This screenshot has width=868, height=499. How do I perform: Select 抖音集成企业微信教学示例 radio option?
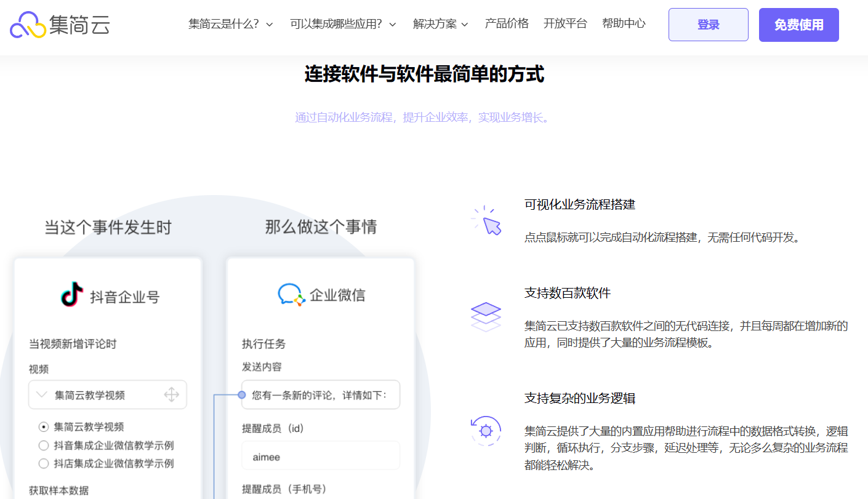click(44, 445)
